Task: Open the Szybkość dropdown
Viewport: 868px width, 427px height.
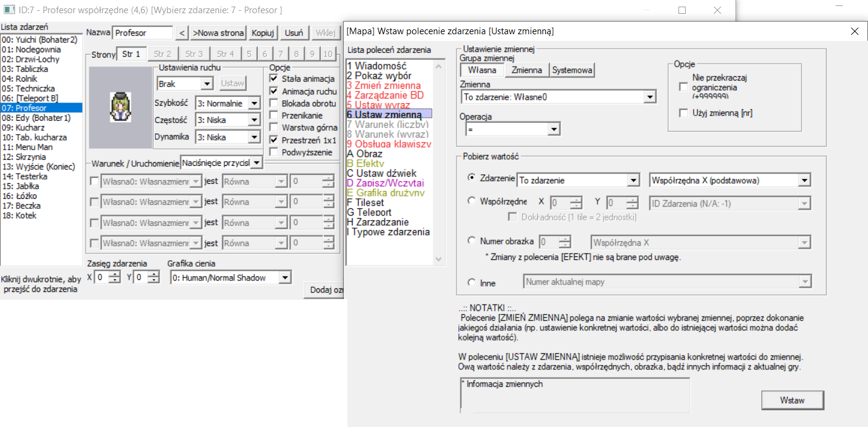Action: [x=254, y=104]
